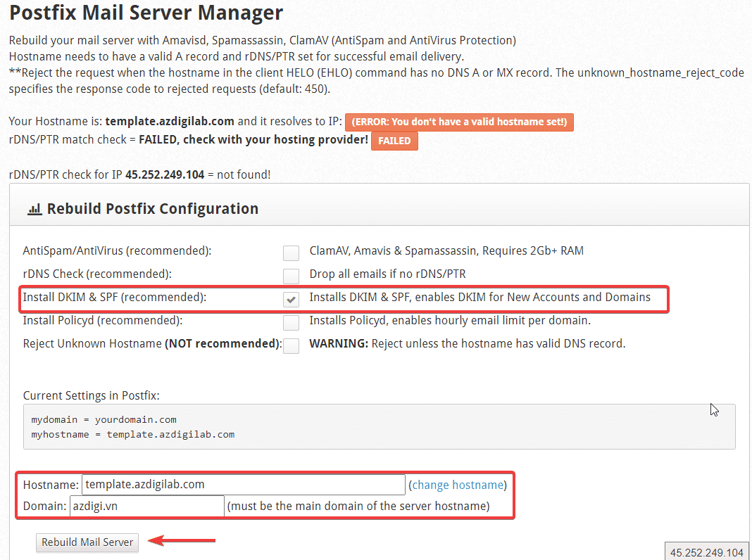The image size is (752, 560).
Task: Toggle the Reject Unknown Hostname checkbox
Action: coord(291,345)
